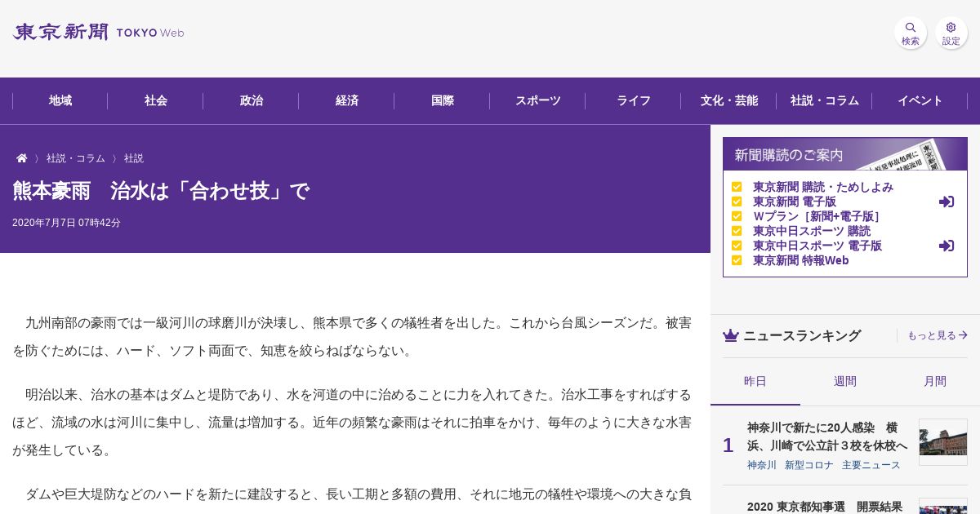Viewport: 980px width, 514px height.
Task: Open the スポーツ navigation menu
Action: click(x=538, y=101)
